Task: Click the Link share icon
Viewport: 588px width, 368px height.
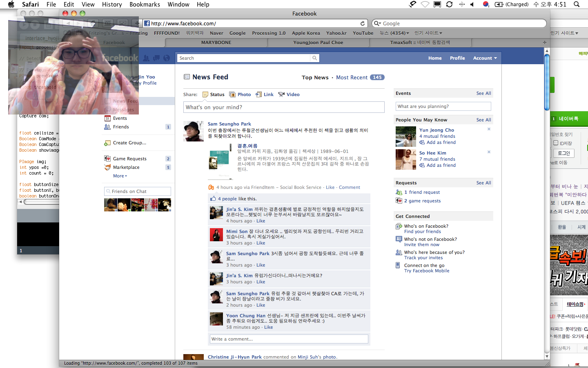Action: click(x=258, y=94)
